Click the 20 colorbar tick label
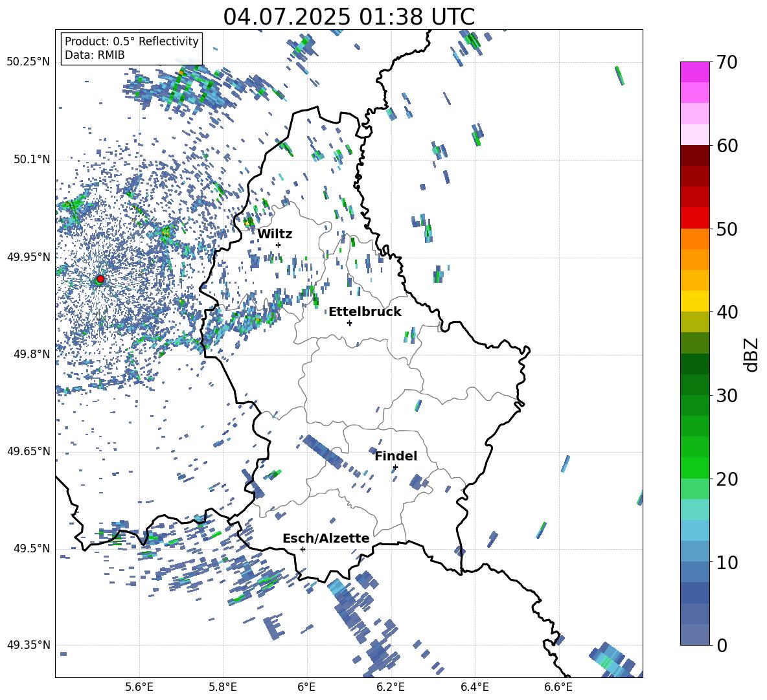 tap(727, 479)
